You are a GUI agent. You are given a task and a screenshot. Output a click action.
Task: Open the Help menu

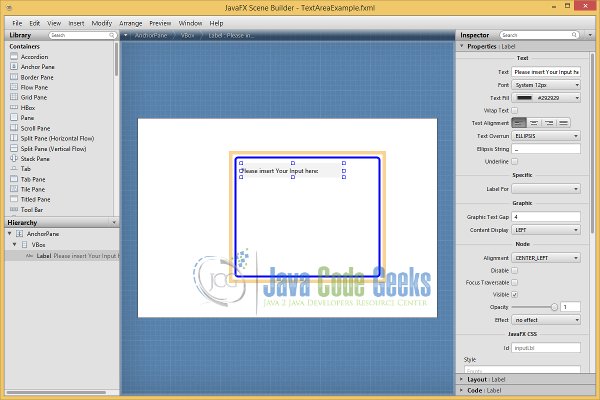[x=216, y=23]
